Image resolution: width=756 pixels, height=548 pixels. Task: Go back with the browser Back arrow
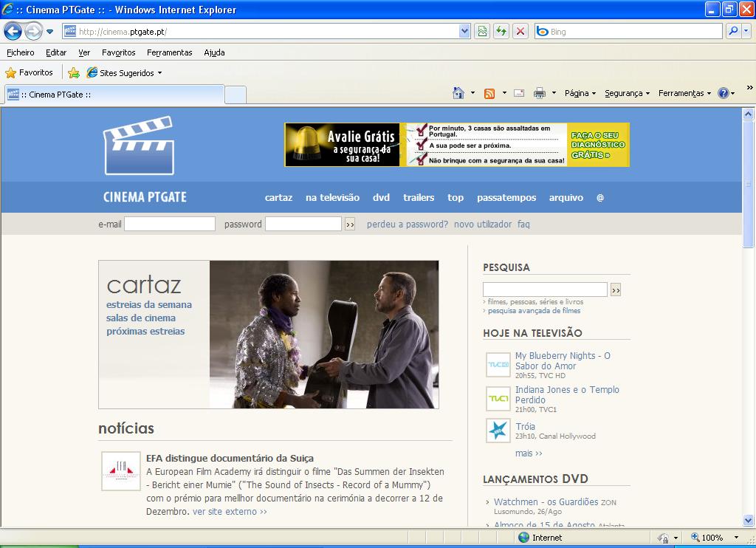tap(13, 32)
